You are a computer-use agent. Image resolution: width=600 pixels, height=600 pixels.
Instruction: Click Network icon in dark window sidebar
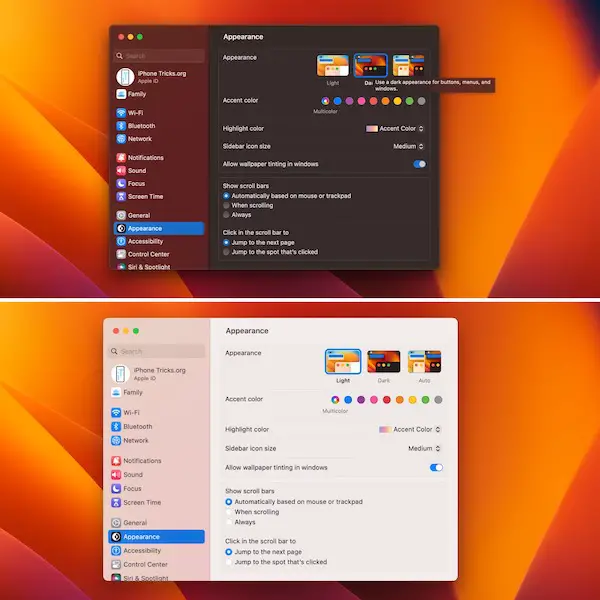[121, 139]
